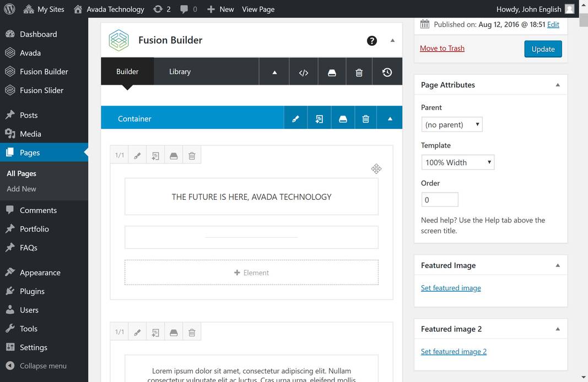Click Fusion Builder help question icon
This screenshot has width=588, height=382.
(x=371, y=40)
